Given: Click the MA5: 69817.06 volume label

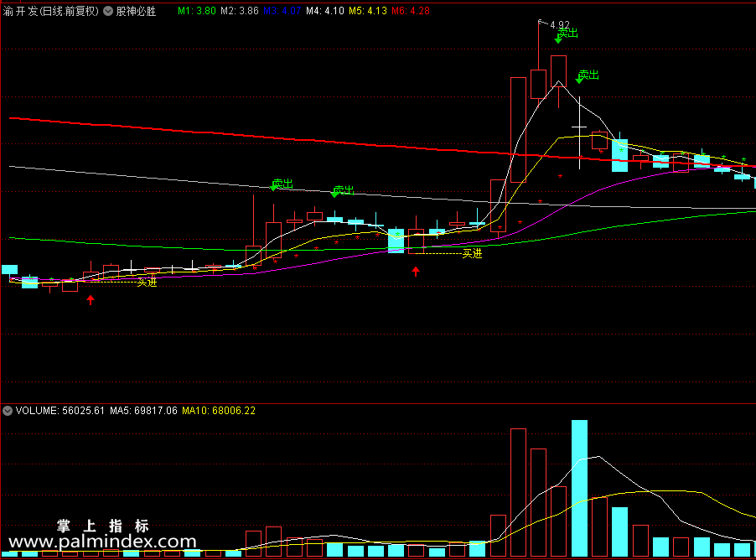Looking at the screenshot, I should point(143,411).
